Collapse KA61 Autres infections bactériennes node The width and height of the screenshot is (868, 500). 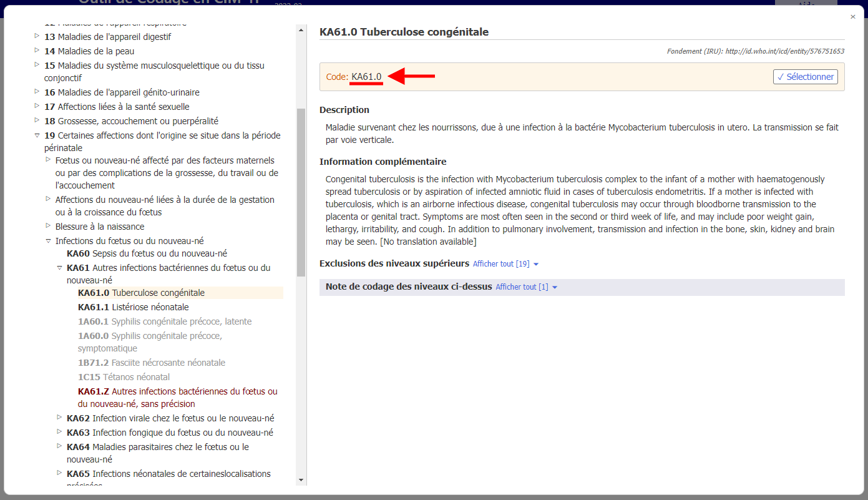click(59, 268)
